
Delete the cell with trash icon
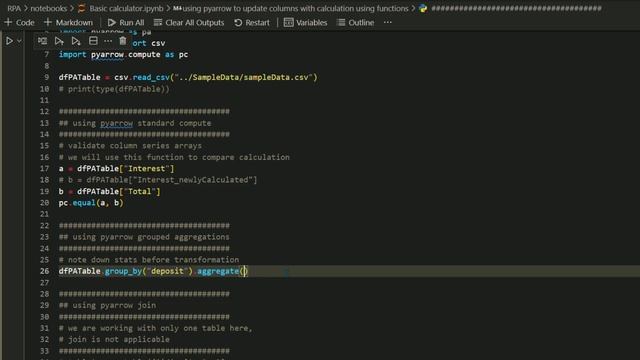pyautogui.click(x=122, y=41)
